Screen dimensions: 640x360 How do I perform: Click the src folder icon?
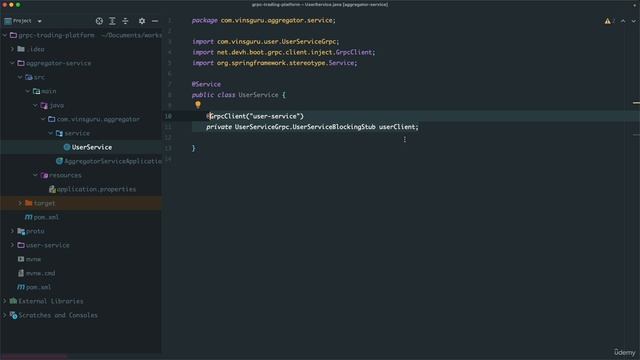29,77
